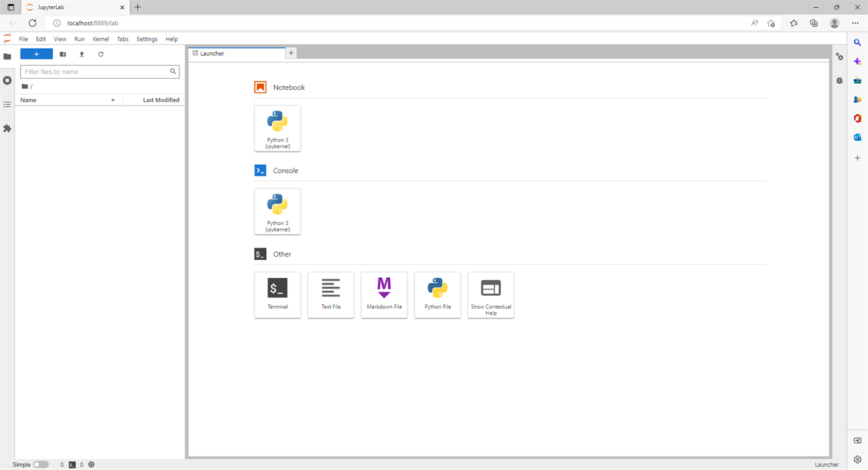The width and height of the screenshot is (868, 470).
Task: Create a new Markdown File
Action: tap(384, 295)
